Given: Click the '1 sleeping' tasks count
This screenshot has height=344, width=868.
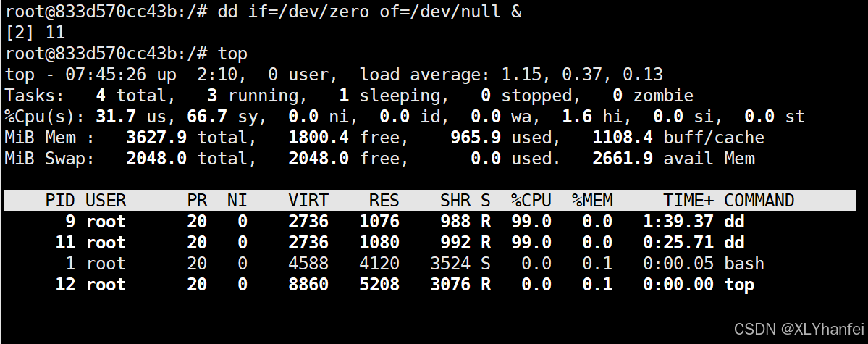Looking at the screenshot, I should (x=389, y=96).
